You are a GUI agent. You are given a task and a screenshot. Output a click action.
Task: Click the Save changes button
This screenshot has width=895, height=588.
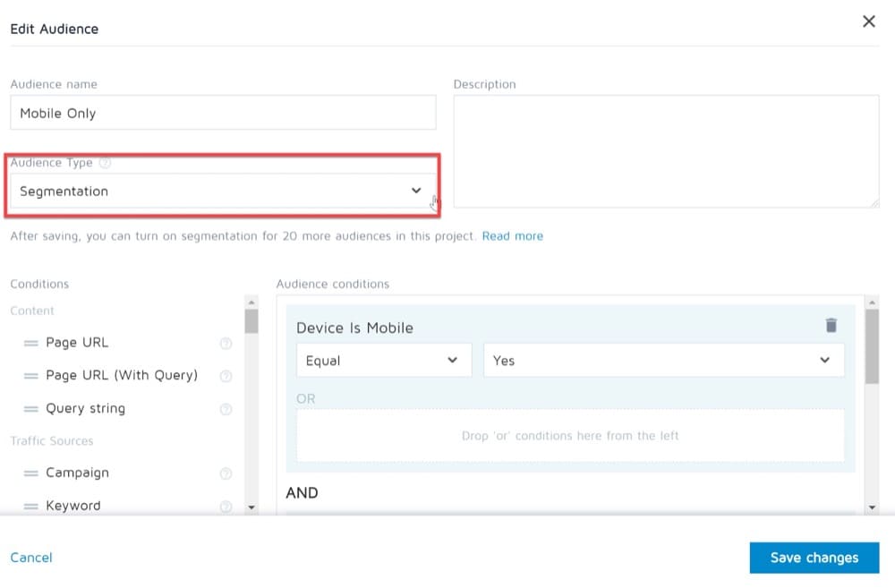pos(814,558)
